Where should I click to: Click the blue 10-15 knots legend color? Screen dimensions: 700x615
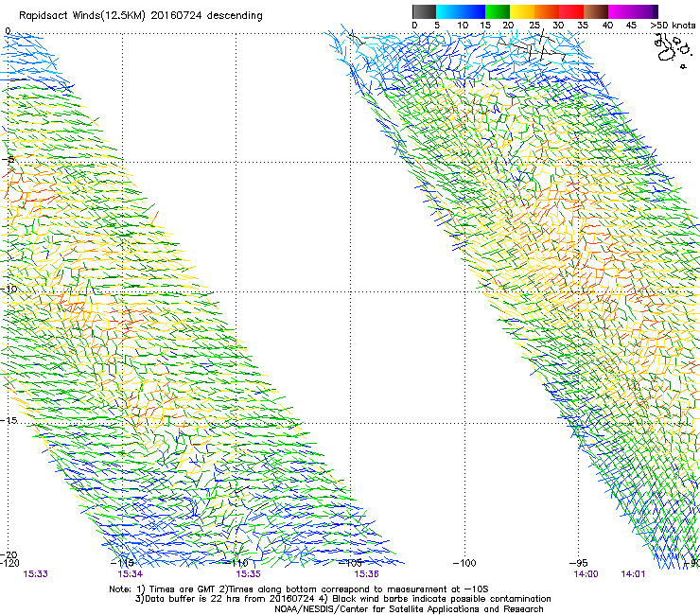(x=473, y=11)
